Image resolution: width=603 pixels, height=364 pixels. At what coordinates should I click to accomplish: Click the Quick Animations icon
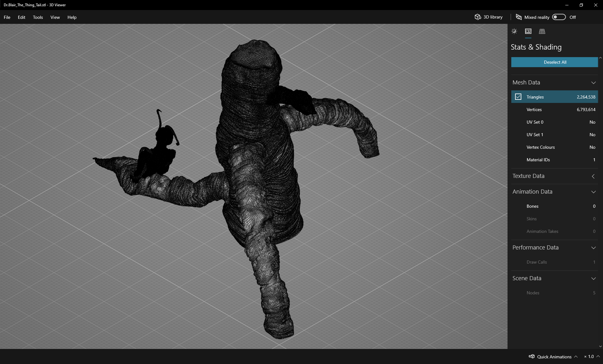532,356
